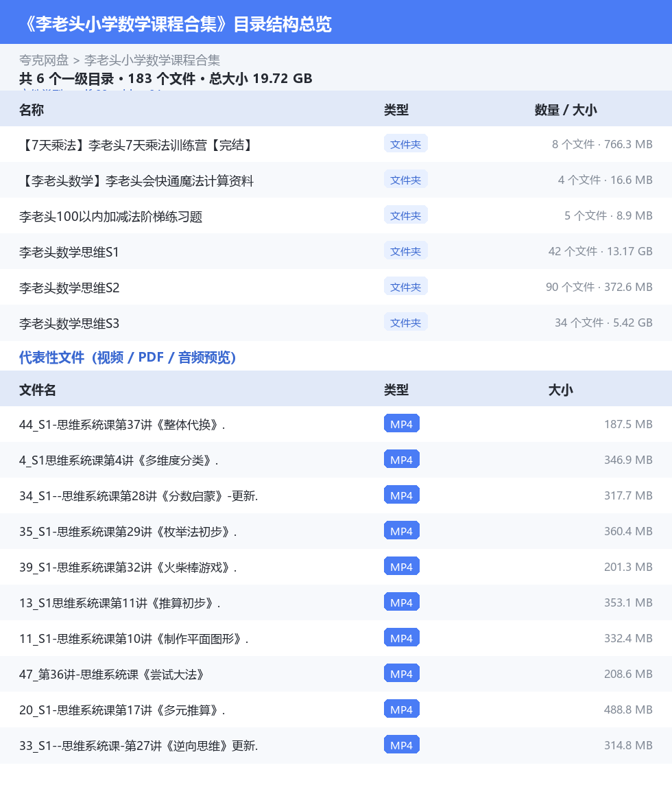672x785 pixels.
Task: Click the 332.4 MB size value
Action: (629, 638)
